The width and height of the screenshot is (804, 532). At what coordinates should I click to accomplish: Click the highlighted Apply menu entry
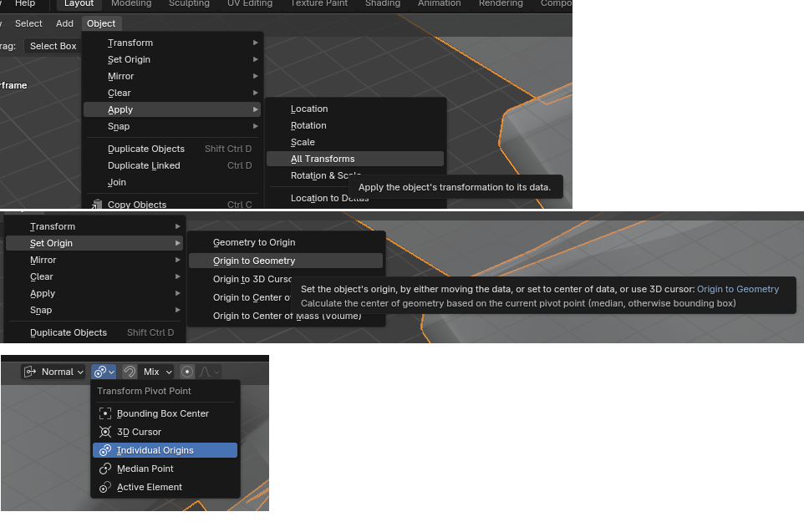172,109
